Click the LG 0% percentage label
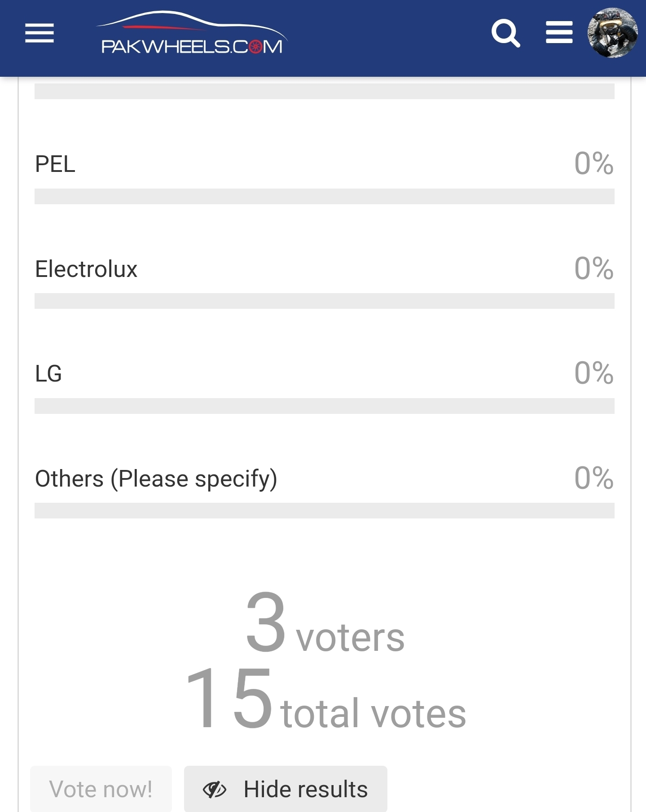Viewport: 646px width, 812px height. (x=594, y=373)
